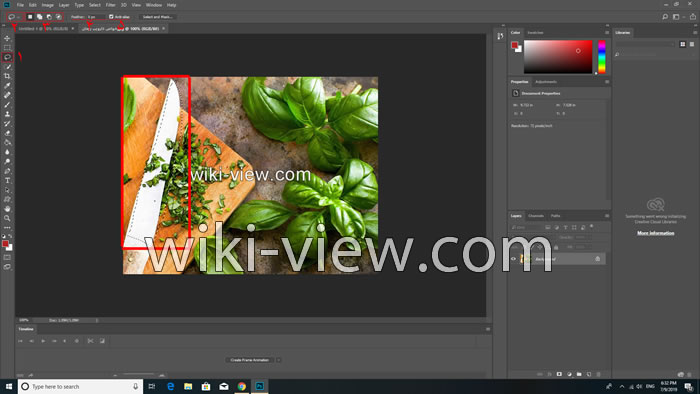This screenshot has height=394, width=700.
Task: Switch to the Paths tab
Action: tap(555, 216)
